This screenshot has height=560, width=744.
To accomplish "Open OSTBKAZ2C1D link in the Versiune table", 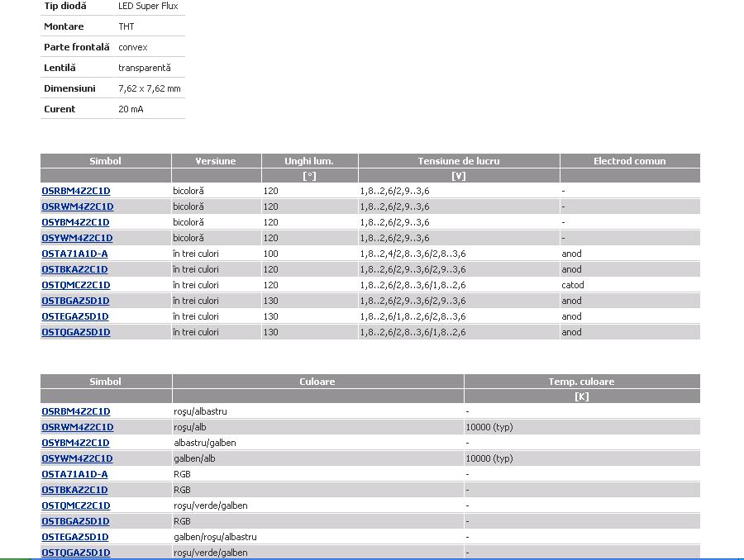I will pyautogui.click(x=74, y=269).
